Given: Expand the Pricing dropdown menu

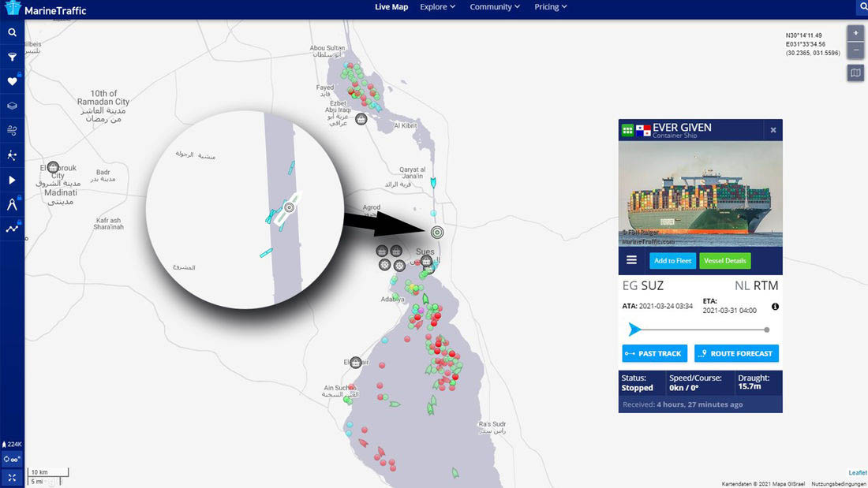Looking at the screenshot, I should click(551, 7).
